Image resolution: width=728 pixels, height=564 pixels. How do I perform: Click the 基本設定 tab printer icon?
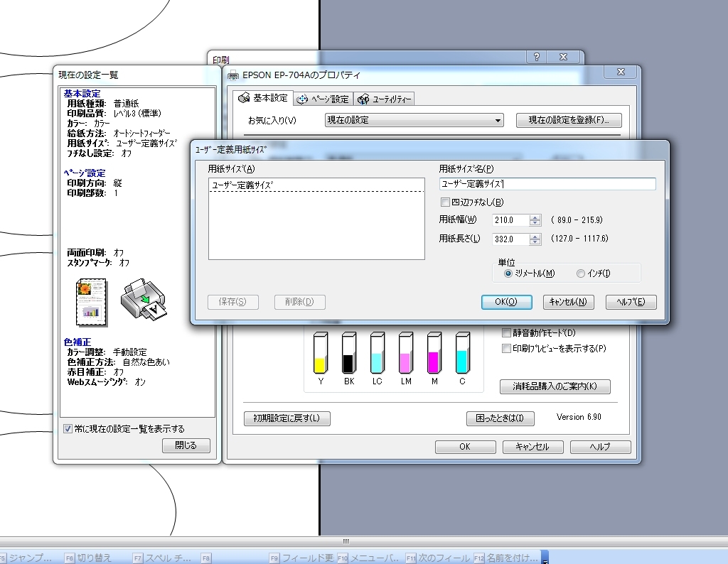244,98
